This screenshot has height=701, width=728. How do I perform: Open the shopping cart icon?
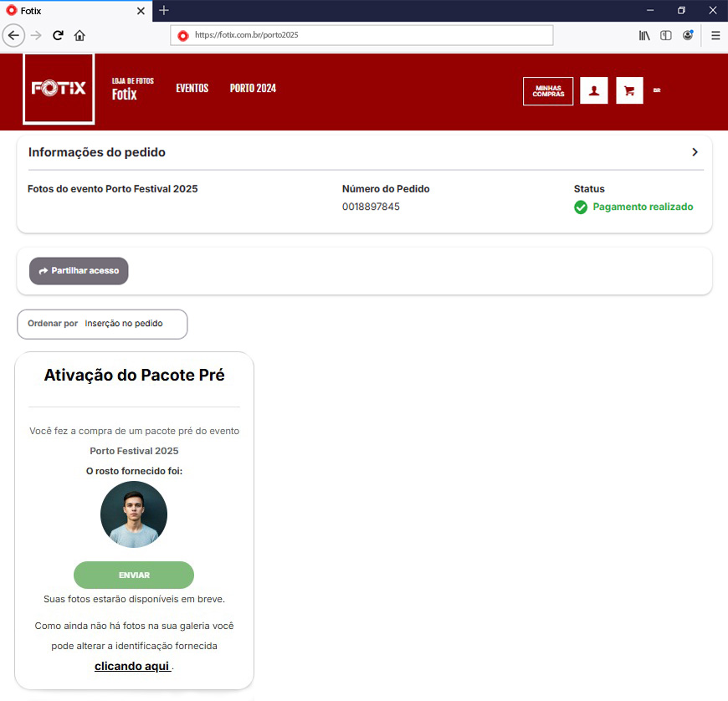coord(629,90)
